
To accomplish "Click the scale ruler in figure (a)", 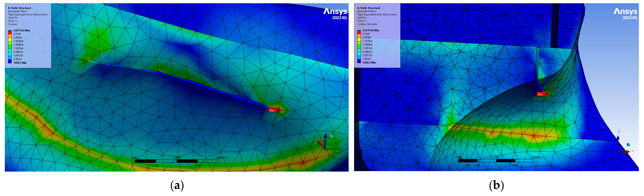I will pos(177,161).
